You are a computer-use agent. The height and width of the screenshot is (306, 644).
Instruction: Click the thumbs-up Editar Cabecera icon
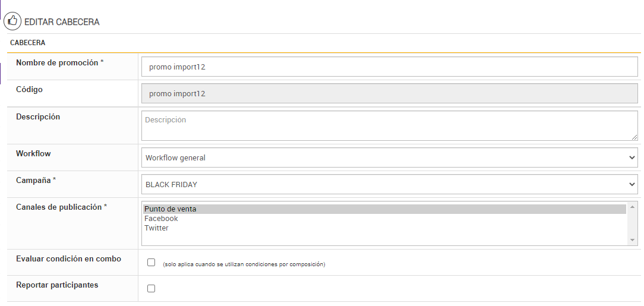(x=12, y=21)
